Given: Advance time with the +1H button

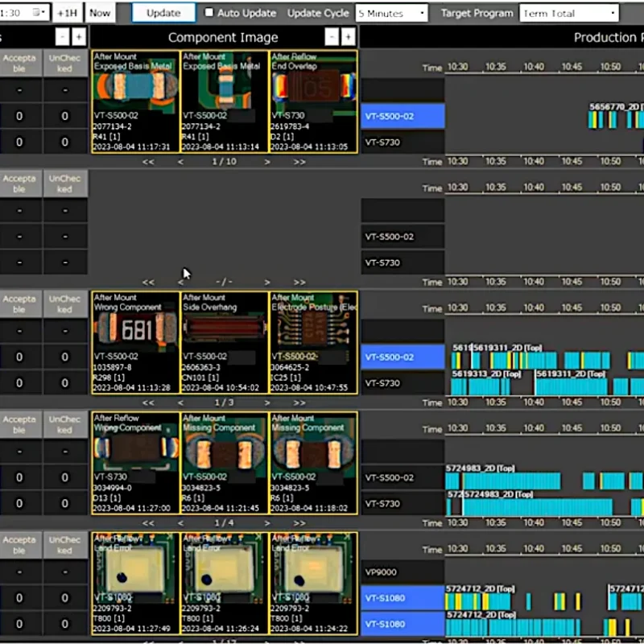Looking at the screenshot, I should (x=68, y=13).
